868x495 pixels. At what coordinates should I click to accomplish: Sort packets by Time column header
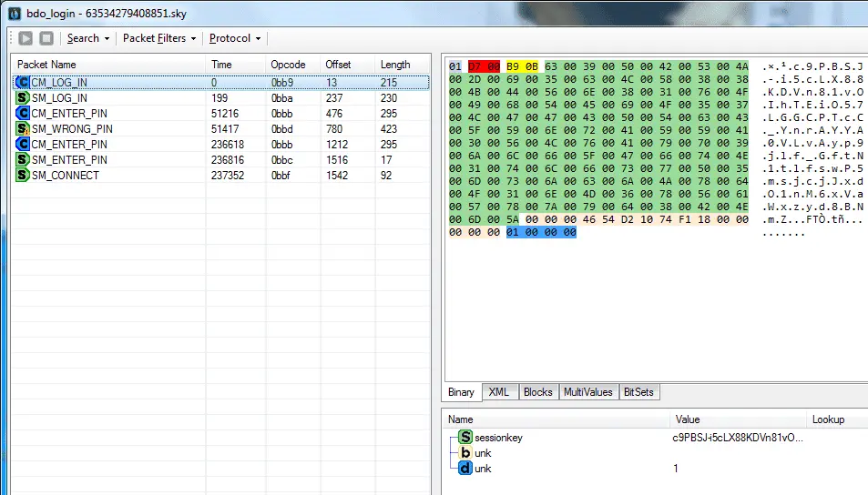tap(235, 65)
